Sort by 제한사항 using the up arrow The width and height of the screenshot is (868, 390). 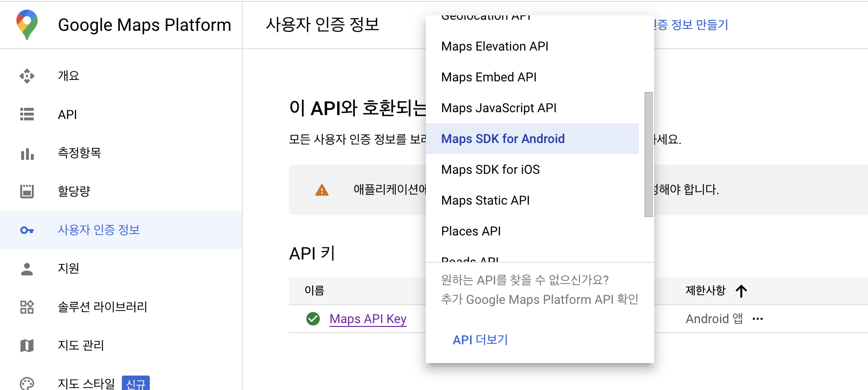tap(741, 291)
